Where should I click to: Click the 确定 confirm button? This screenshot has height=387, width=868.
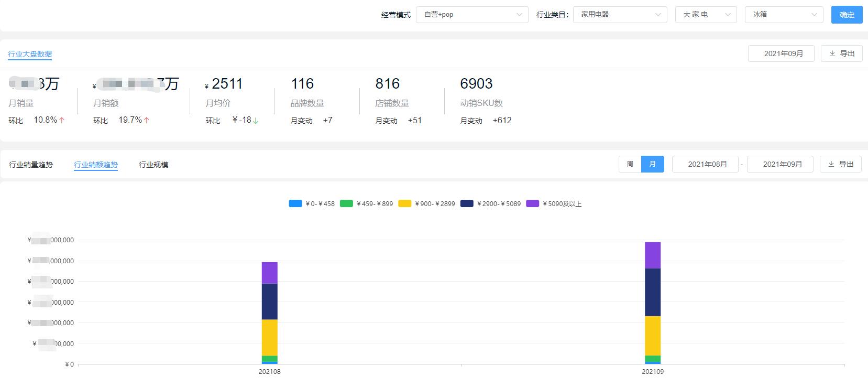847,15
